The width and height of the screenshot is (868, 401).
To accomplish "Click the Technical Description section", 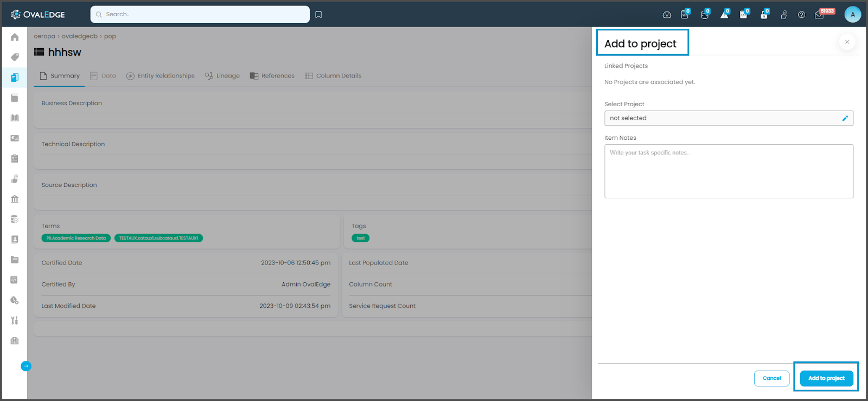I will 312,151.
